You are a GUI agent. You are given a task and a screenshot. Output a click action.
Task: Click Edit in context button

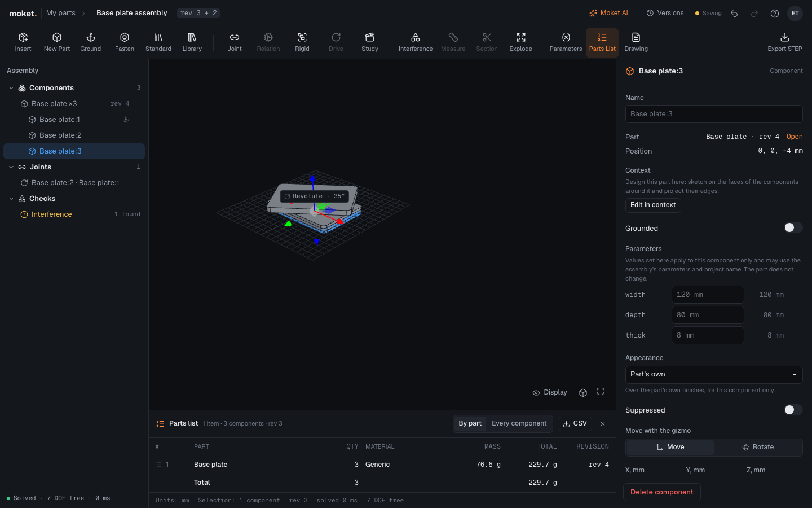653,205
